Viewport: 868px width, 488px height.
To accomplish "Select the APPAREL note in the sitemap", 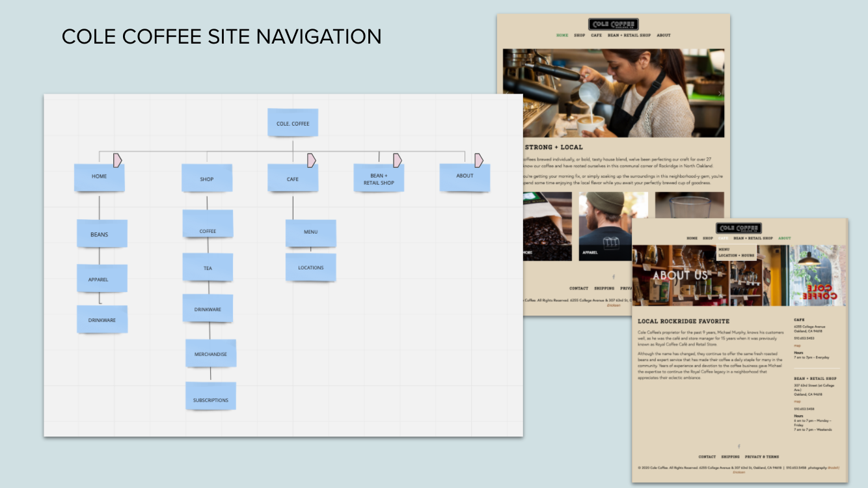I will coord(102,278).
